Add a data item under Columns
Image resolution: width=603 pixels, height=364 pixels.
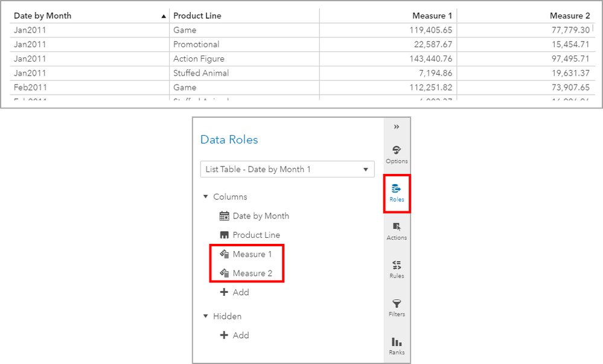coord(234,292)
